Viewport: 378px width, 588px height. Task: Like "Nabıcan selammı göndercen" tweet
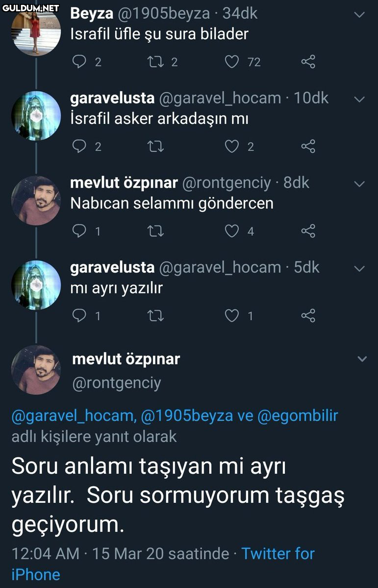tap(231, 231)
